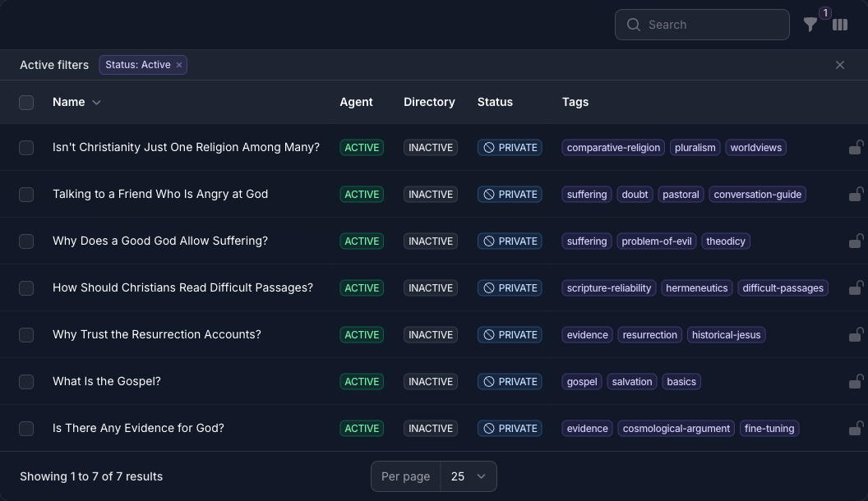Click the theodicy tag
This screenshot has height=501, width=868.
pos(726,241)
